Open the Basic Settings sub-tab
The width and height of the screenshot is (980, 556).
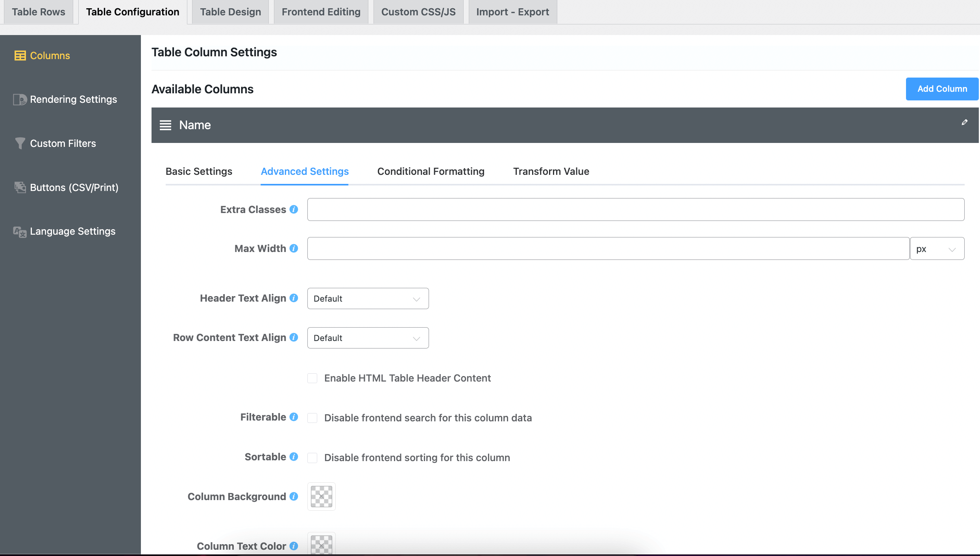tap(199, 171)
